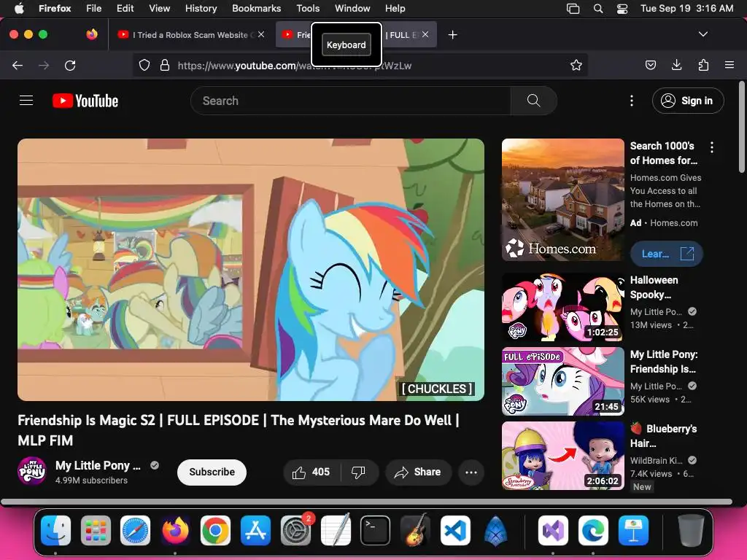This screenshot has width=747, height=560.
Task: Open Google Chrome from the Dock
Action: coord(215,530)
